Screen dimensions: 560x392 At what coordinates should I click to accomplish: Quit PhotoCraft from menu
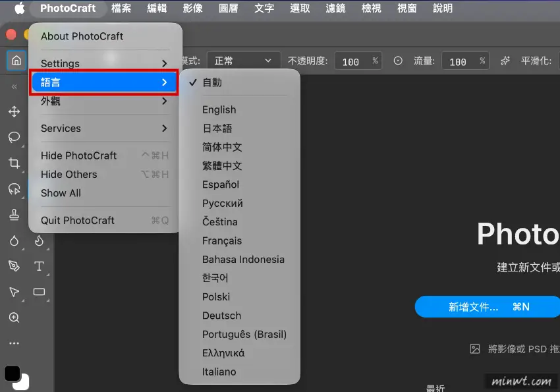click(x=104, y=220)
